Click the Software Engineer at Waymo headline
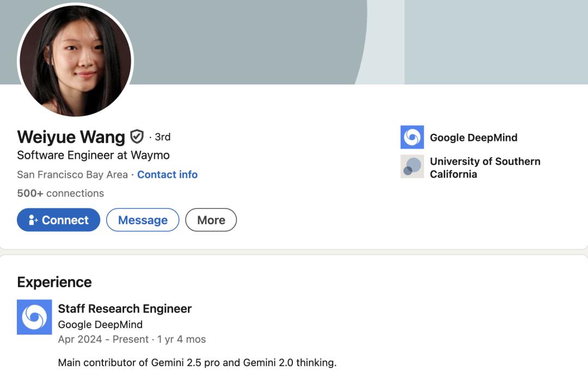588x376 pixels. point(93,155)
